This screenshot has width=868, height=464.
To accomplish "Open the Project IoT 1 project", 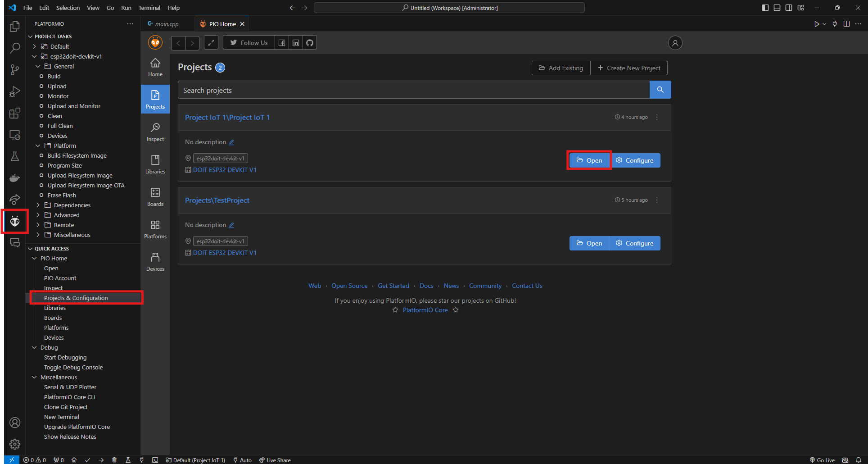I will coord(589,160).
